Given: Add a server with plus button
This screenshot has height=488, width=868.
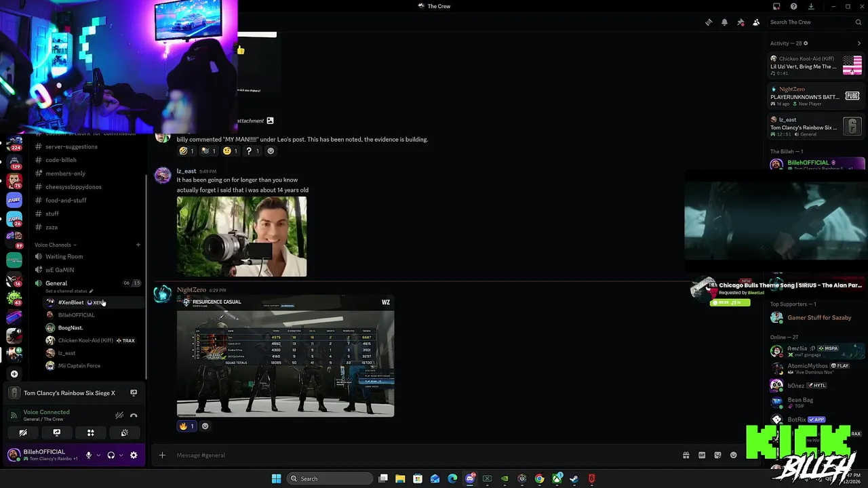Looking at the screenshot, I should point(14,374).
